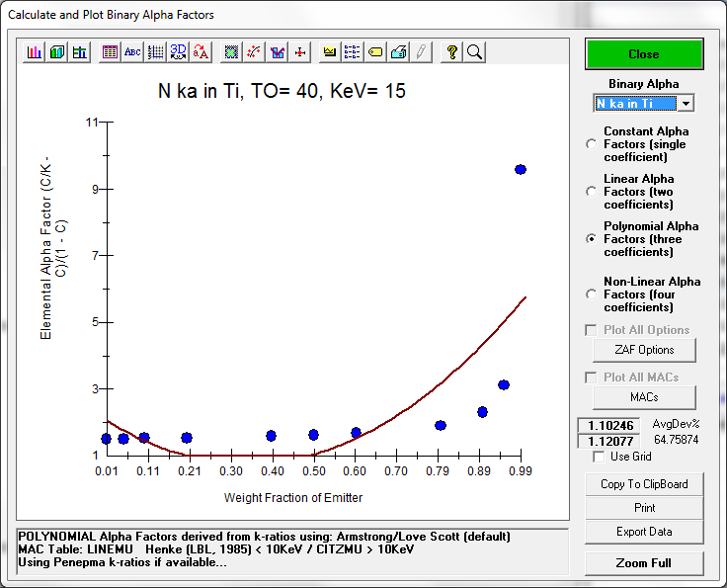Click the ZAF Options button
The height and width of the screenshot is (588, 727).
644,350
